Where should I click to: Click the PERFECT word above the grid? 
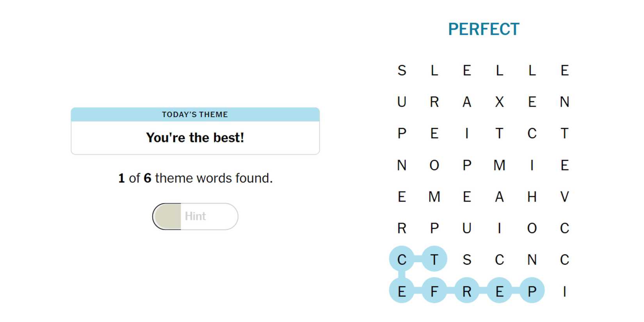tap(483, 29)
